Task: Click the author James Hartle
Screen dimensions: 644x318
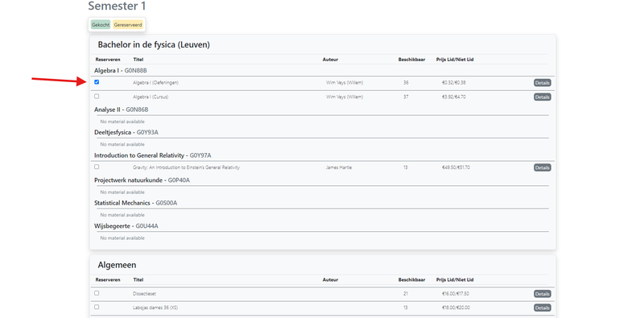Action: pos(339,167)
